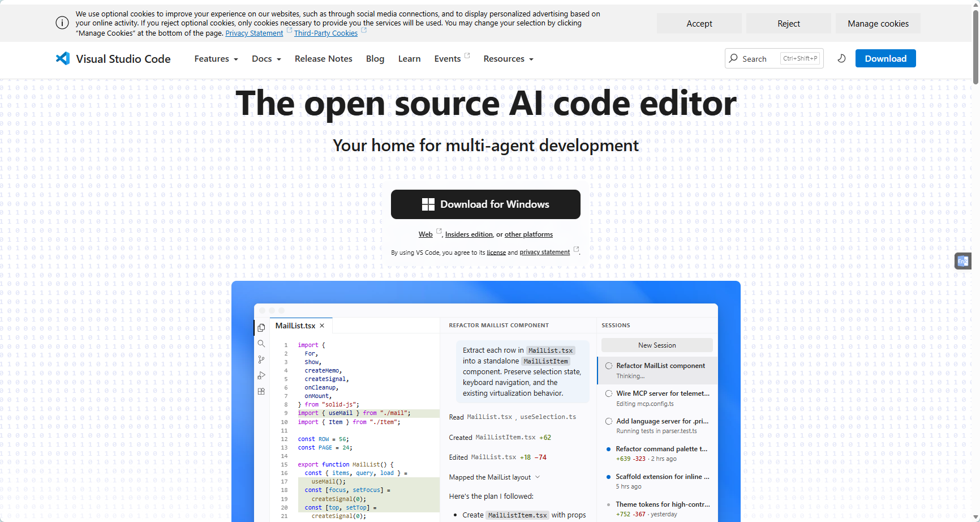
Task: Expand the Docs dropdown menu
Action: [267, 59]
